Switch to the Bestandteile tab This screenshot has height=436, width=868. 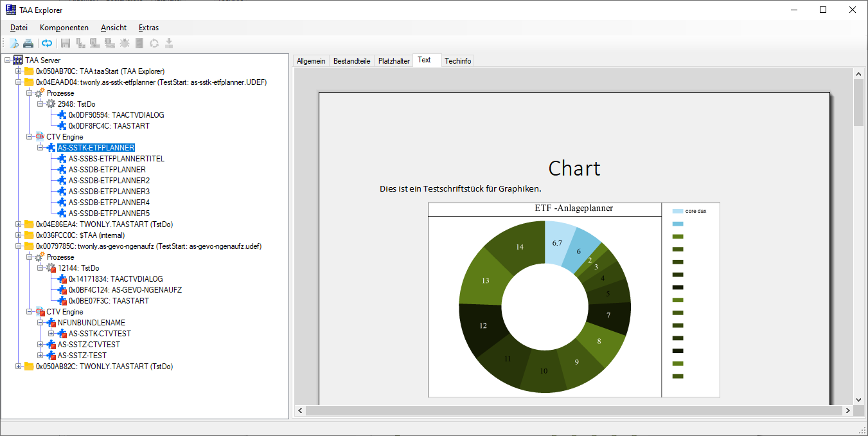pyautogui.click(x=351, y=61)
